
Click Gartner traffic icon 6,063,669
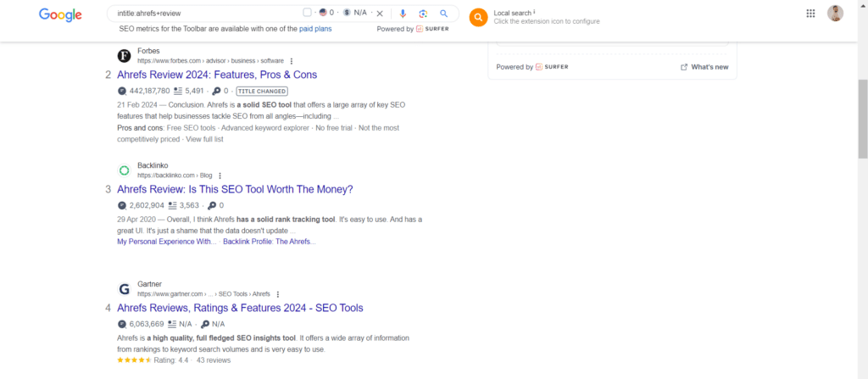coord(122,324)
